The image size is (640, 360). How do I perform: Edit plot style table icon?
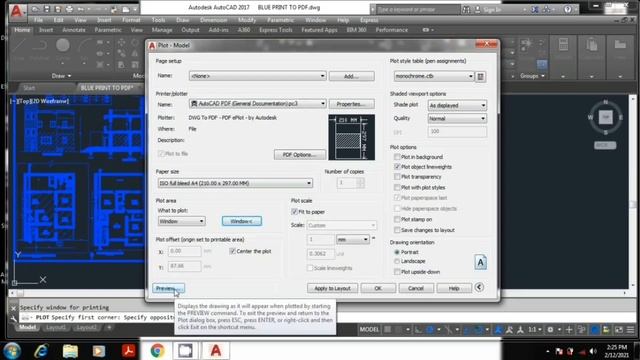pos(481,76)
